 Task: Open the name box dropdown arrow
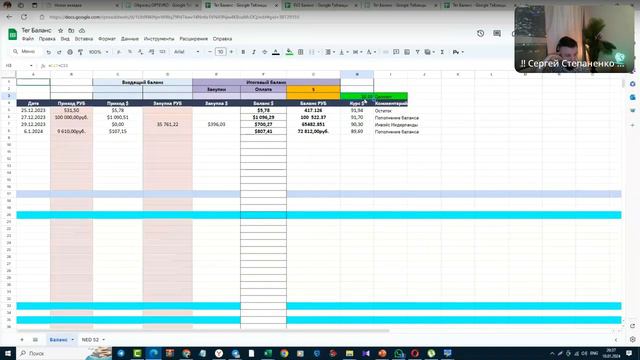point(31,66)
